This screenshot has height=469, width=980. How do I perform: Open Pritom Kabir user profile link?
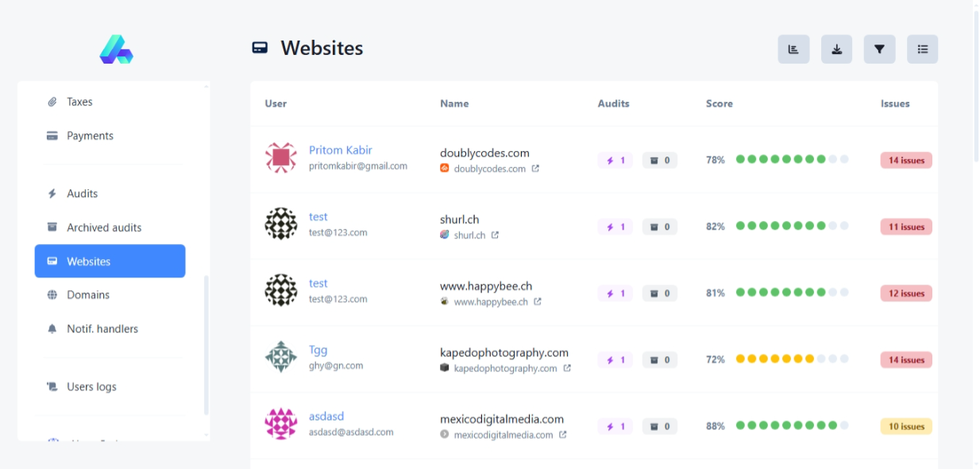340,150
